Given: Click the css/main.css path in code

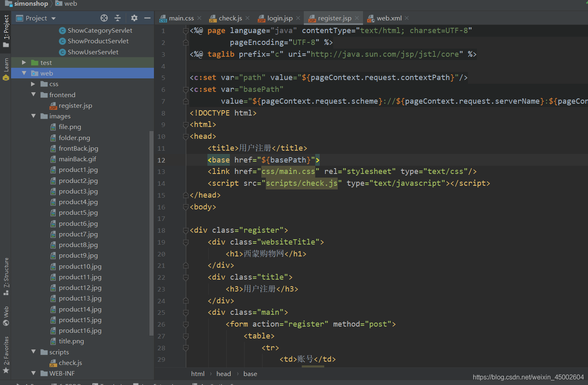Looking at the screenshot, I should (288, 171).
